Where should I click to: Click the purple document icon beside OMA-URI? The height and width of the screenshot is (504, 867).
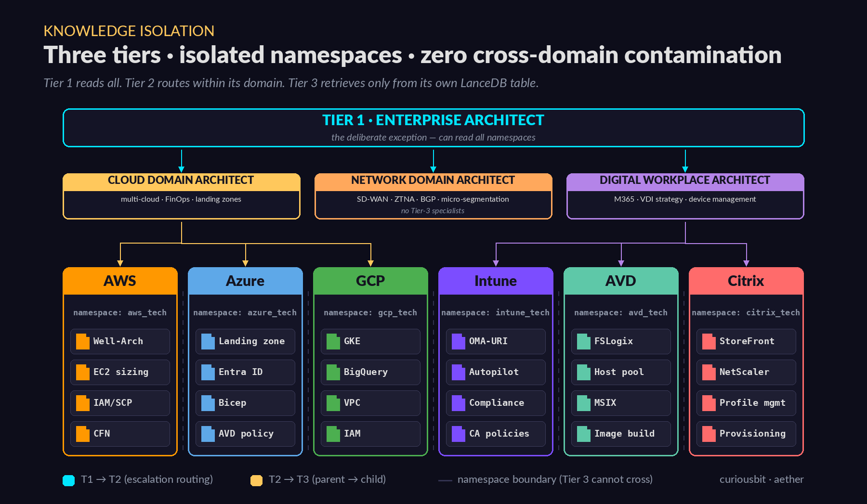point(459,341)
